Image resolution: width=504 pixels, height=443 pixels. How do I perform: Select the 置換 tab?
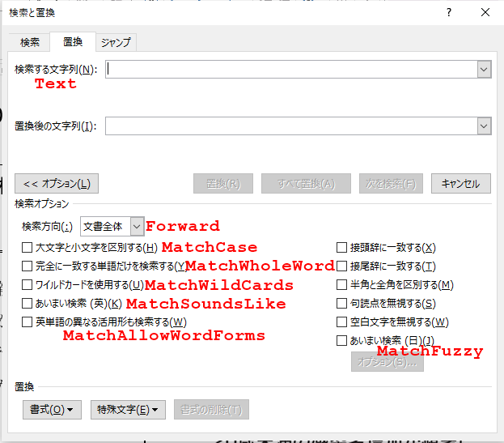(73, 41)
